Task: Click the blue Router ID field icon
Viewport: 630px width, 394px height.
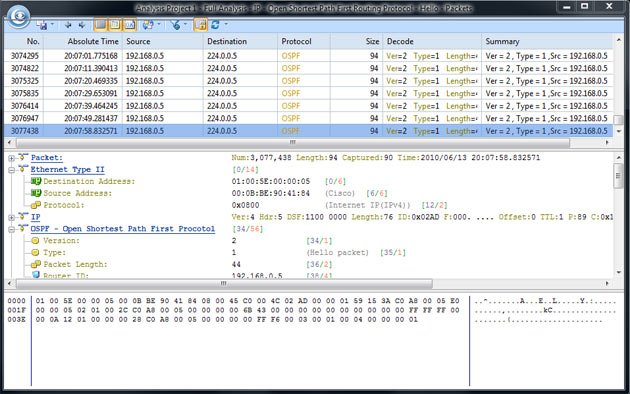Action: click(x=36, y=275)
